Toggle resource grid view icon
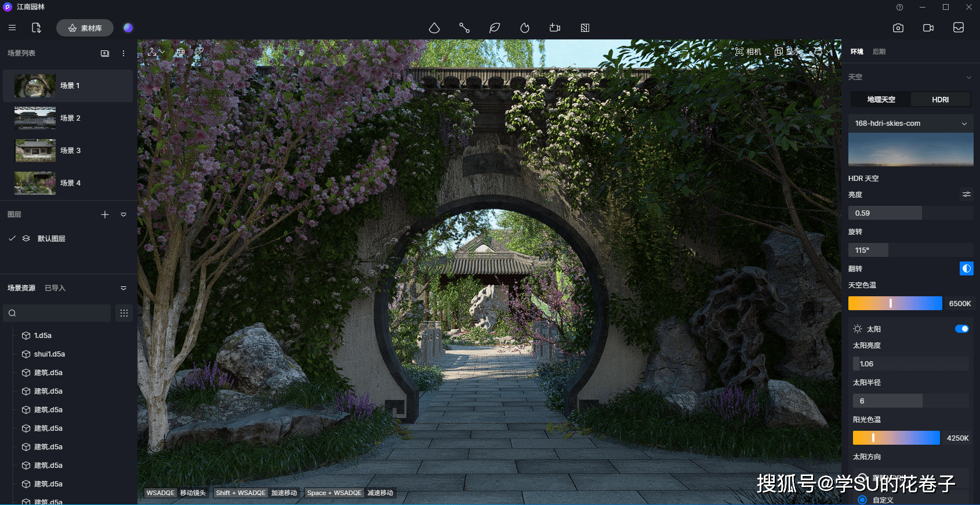 [x=124, y=313]
